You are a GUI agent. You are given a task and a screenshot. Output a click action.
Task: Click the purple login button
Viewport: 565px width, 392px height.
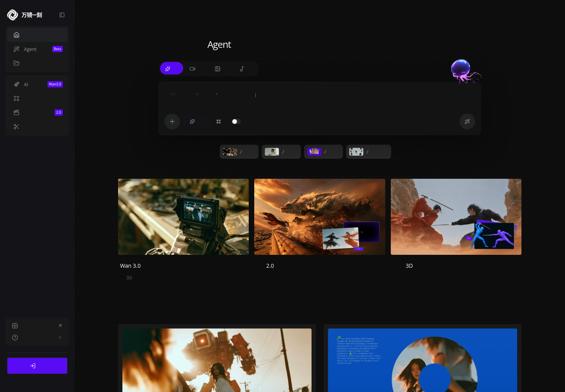coord(37,366)
